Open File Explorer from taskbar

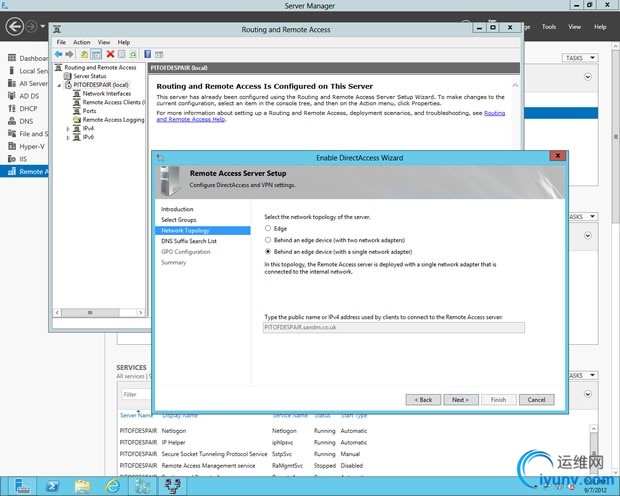point(82,486)
